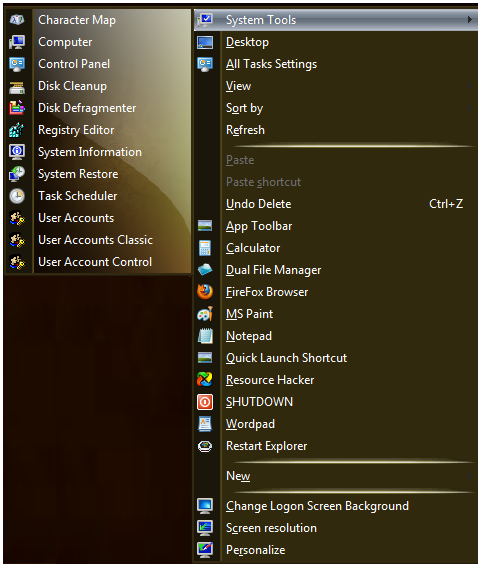Click the Dual File Manager icon
This screenshot has height=567, width=481.
point(205,270)
